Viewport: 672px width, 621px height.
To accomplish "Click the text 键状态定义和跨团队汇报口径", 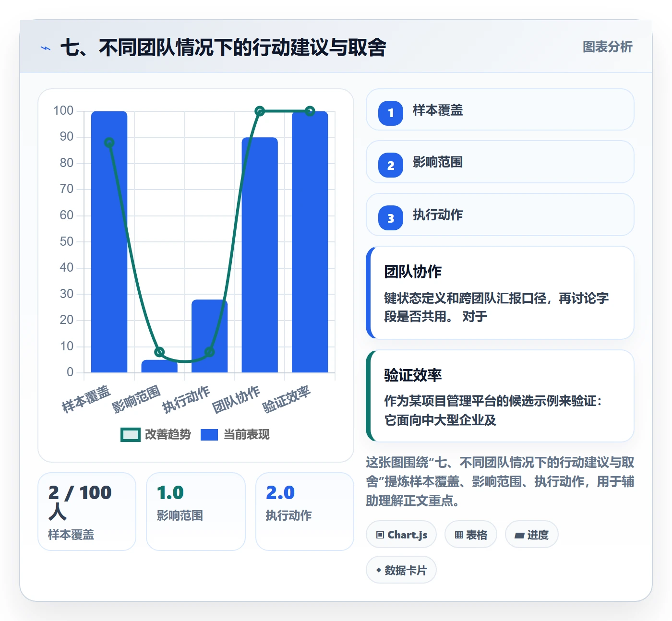I will [465, 298].
